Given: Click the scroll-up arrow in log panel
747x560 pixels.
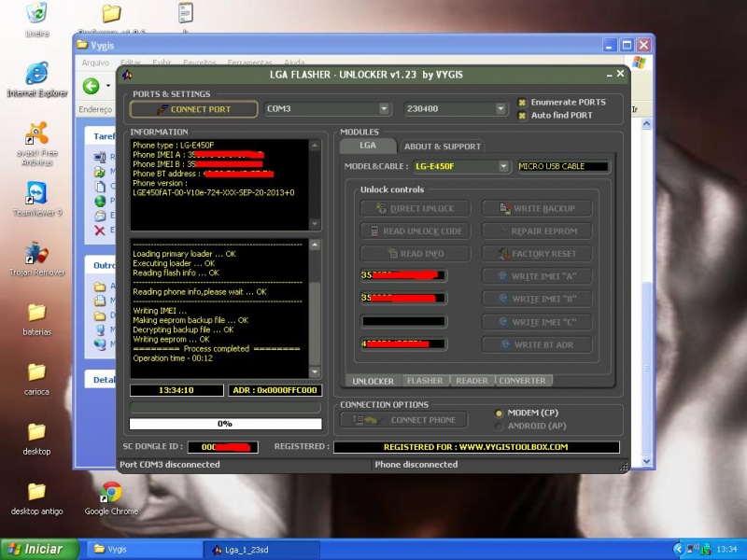Looking at the screenshot, I should click(x=315, y=245).
